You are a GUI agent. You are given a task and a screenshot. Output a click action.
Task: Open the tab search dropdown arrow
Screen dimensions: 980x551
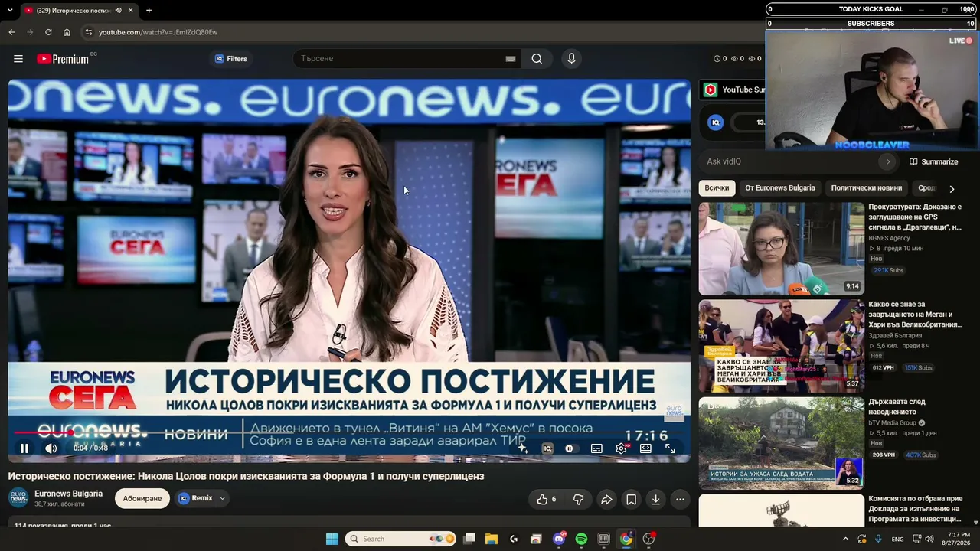(x=10, y=11)
